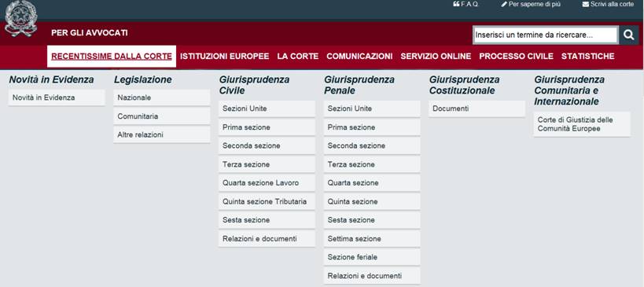Open Quinta sezione under Giurisprudenza Penale
644x287 pixels.
click(372, 201)
